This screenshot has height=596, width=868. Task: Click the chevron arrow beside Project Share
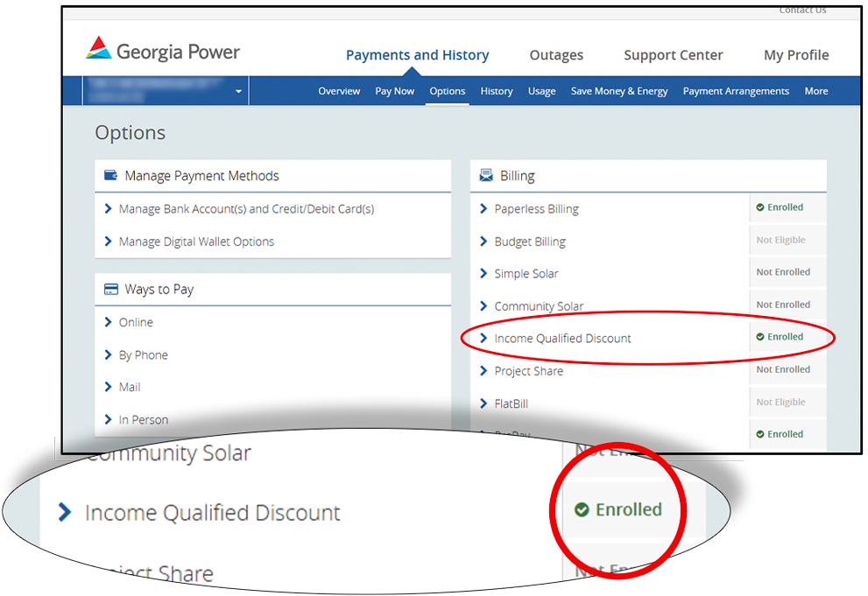point(483,371)
